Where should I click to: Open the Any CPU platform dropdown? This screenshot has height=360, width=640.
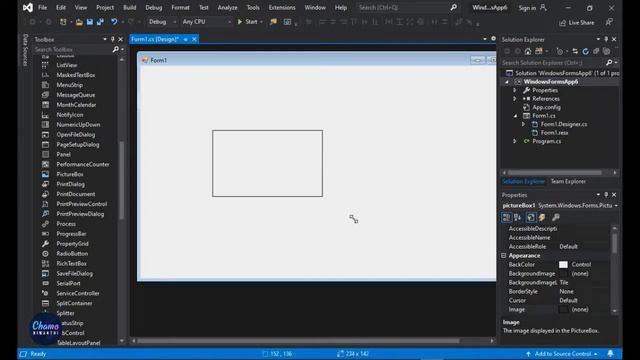click(207, 22)
